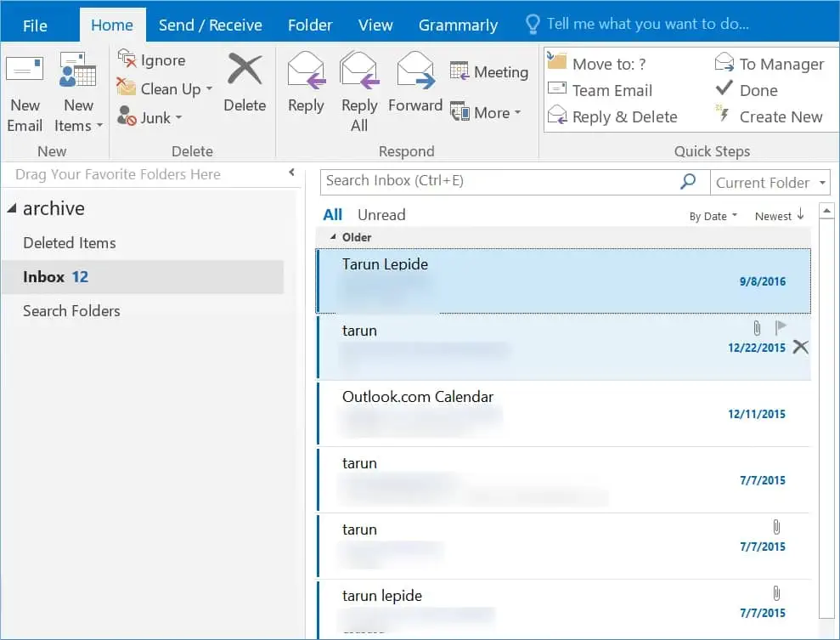
Task: Open the More respond options
Action: [x=486, y=112]
